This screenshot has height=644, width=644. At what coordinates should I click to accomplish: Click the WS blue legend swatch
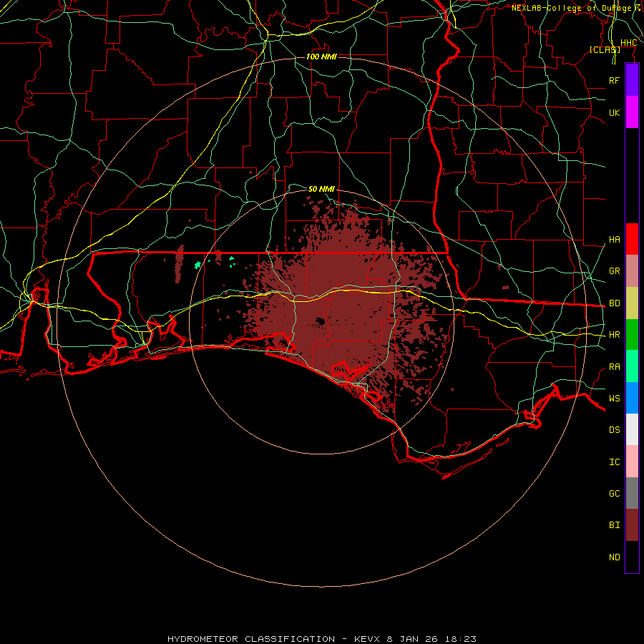pyautogui.click(x=632, y=398)
